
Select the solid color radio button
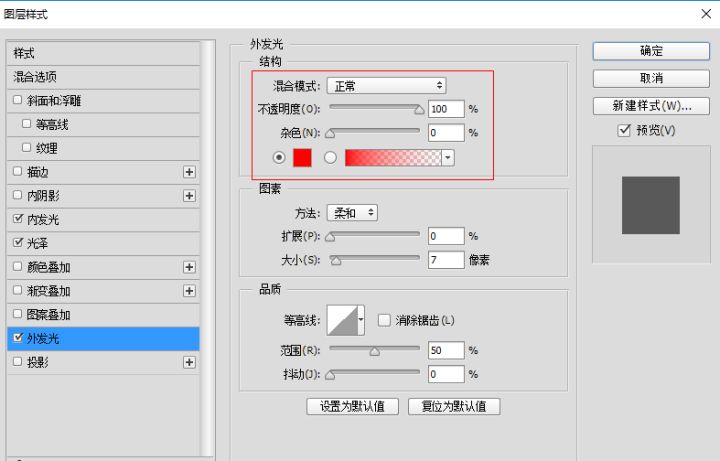point(279,157)
